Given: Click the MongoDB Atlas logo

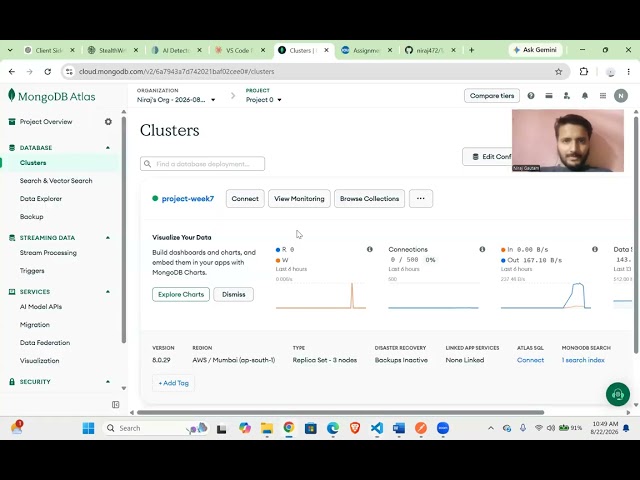Looking at the screenshot, I should tap(52, 96).
